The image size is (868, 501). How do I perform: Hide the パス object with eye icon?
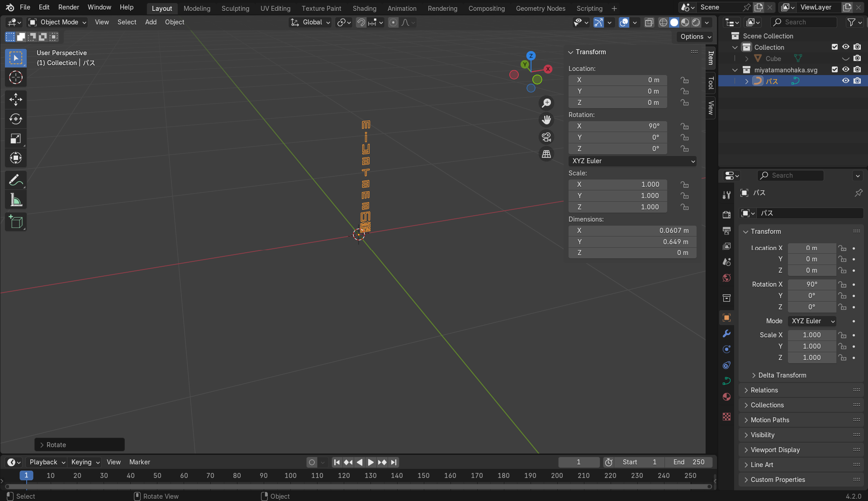coord(845,81)
